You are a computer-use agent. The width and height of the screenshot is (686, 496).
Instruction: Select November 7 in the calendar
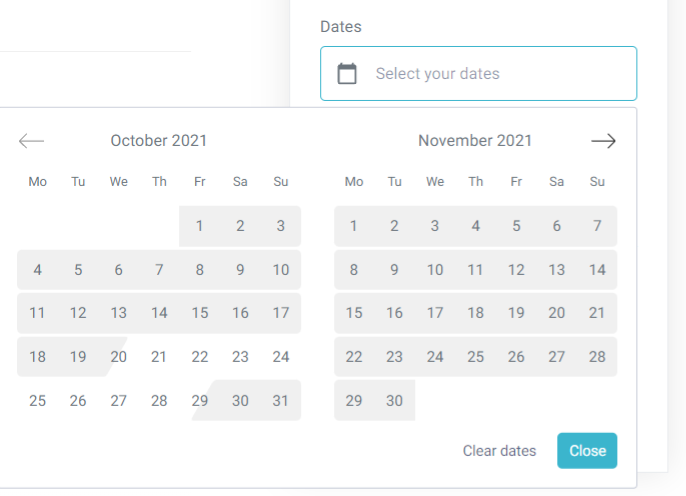[x=597, y=226]
